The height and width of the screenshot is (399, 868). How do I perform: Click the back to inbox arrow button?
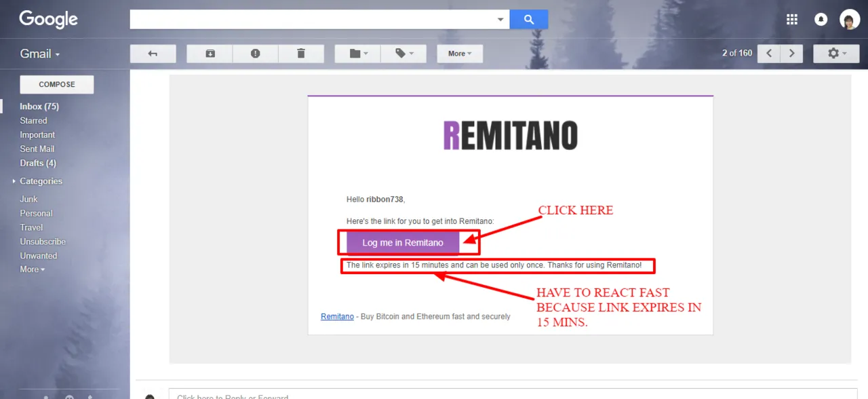[153, 54]
